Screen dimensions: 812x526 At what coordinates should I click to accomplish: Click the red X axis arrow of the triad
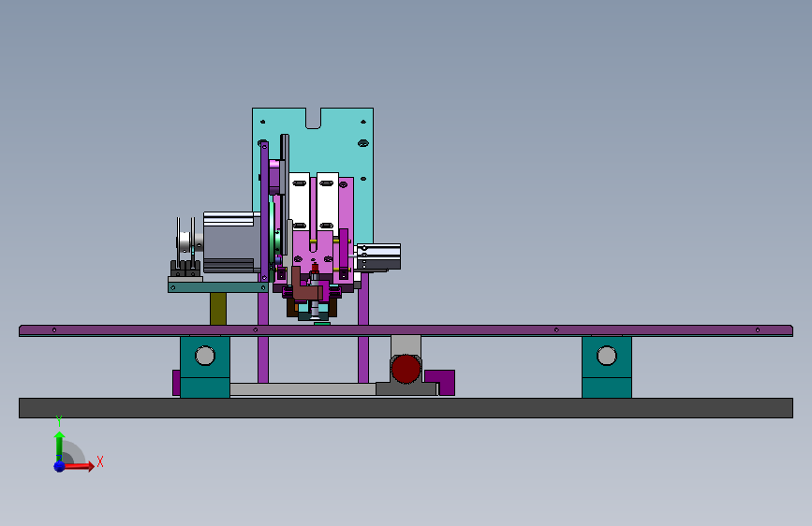[x=79, y=466]
